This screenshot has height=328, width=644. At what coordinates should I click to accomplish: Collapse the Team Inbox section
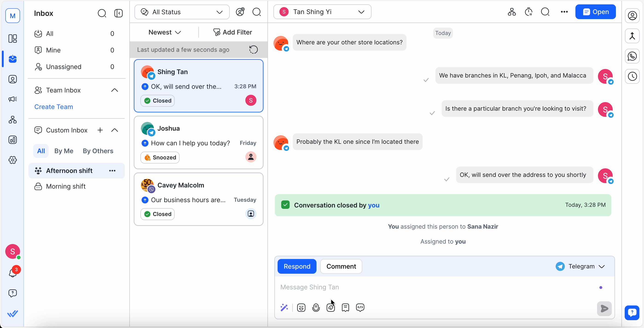(114, 90)
